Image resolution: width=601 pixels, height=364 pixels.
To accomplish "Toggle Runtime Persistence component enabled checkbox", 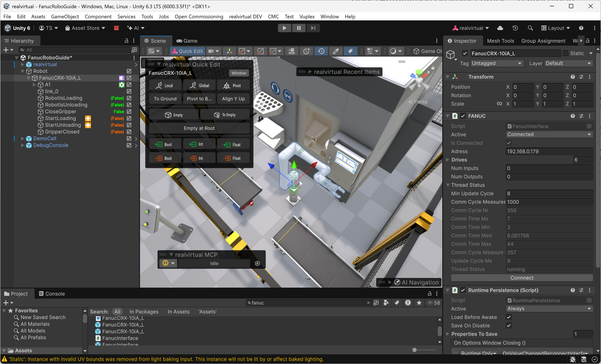I will click(463, 290).
